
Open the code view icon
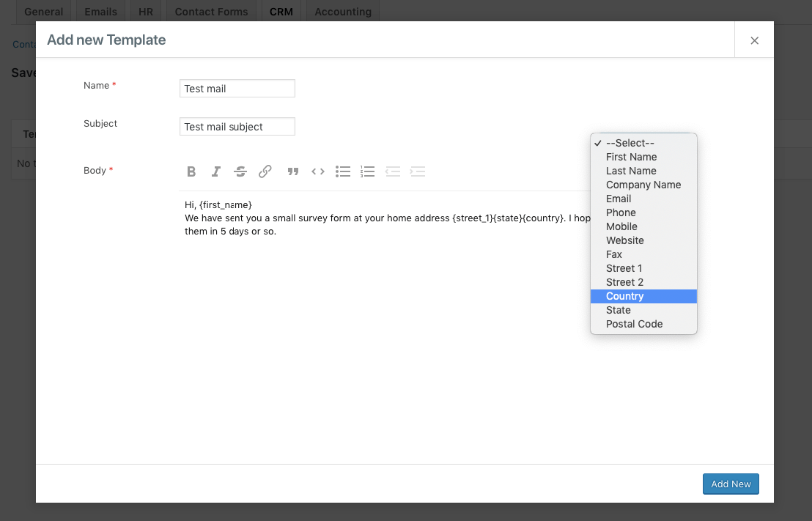317,171
